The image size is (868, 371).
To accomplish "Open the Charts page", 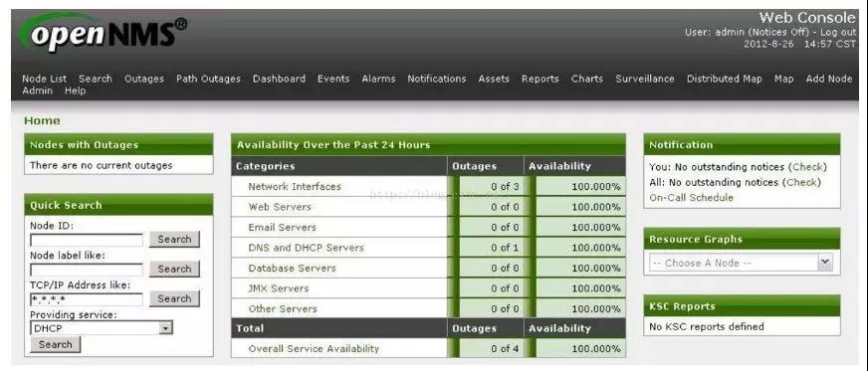I will point(586,79).
